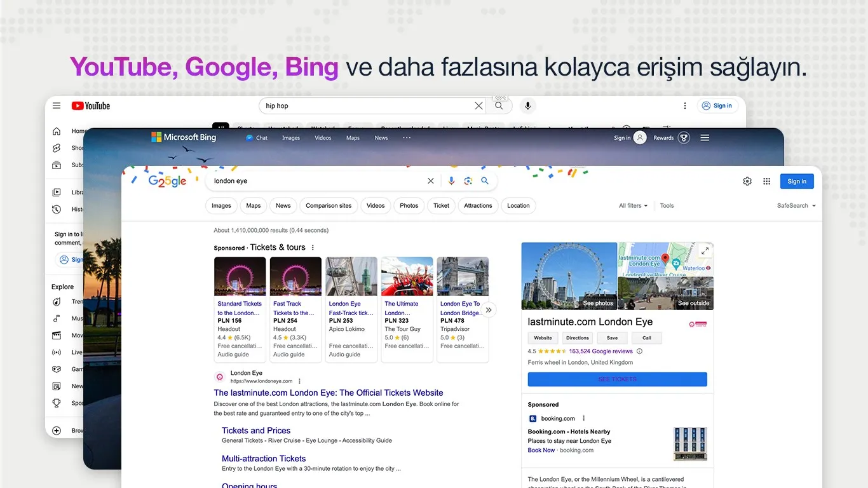Clear the YouTube search box text

[x=478, y=105]
